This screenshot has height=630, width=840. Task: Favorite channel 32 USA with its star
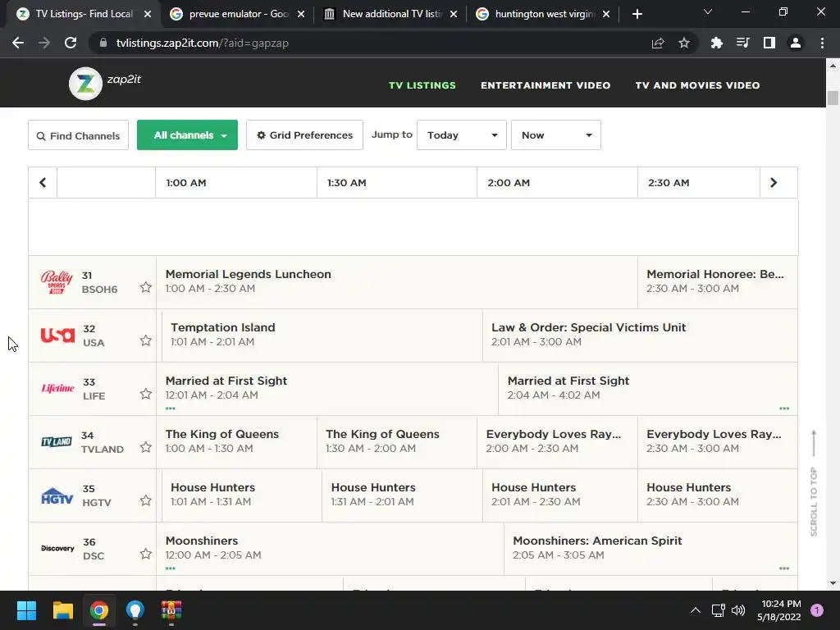pos(146,340)
